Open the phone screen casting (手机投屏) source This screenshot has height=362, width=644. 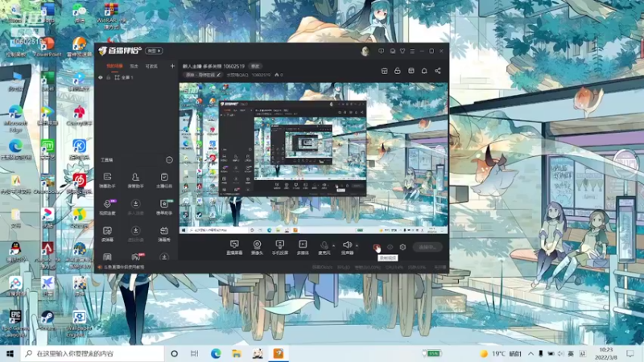(x=279, y=247)
